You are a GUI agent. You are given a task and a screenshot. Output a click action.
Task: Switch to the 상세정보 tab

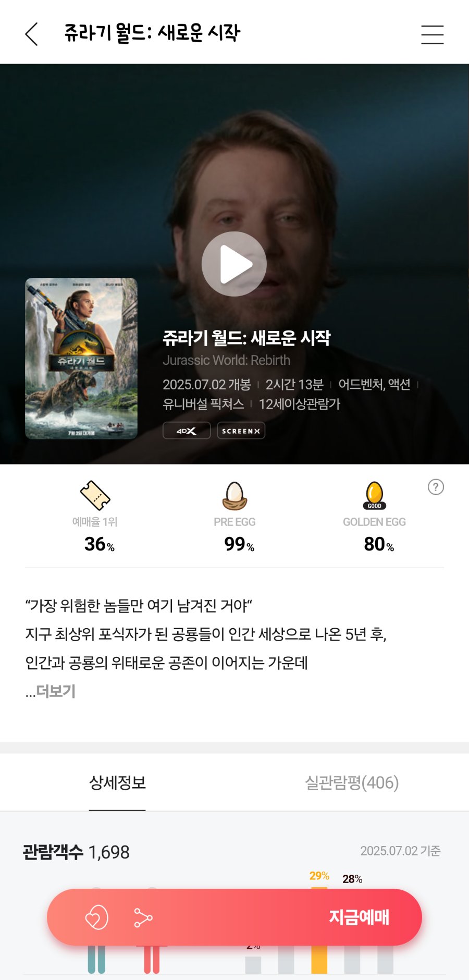click(117, 782)
